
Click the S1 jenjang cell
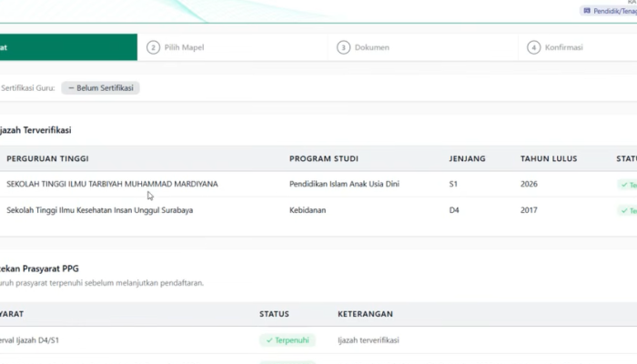tap(453, 184)
